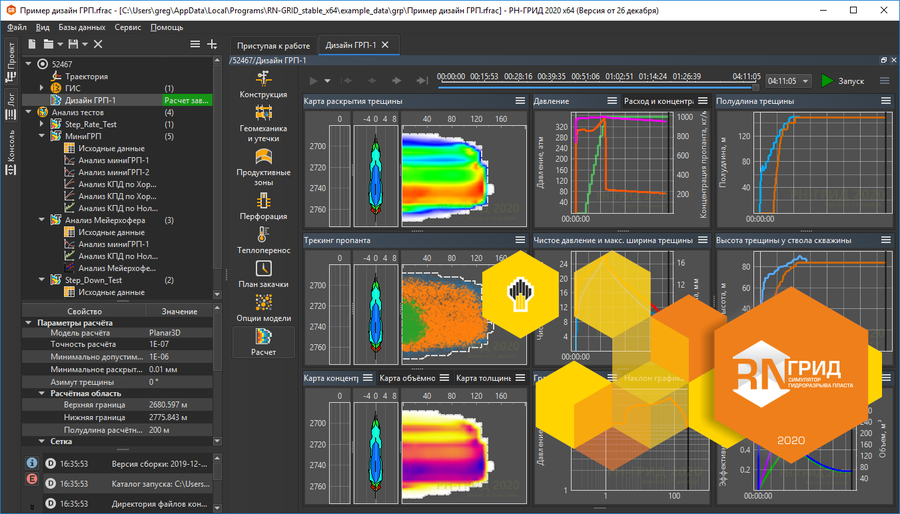Open the save icon dropdown arrow
Image resolution: width=900 pixels, height=514 pixels.
pos(85,44)
